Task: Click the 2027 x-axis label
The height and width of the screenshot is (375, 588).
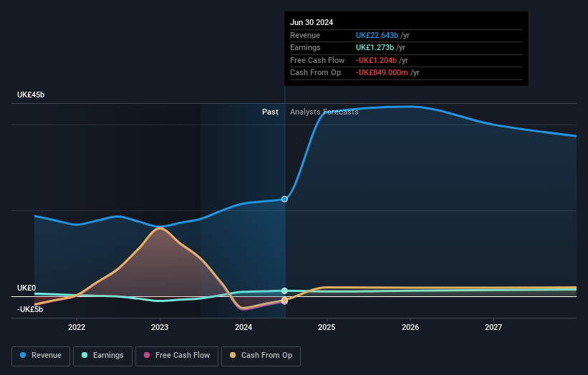Action: tap(493, 328)
